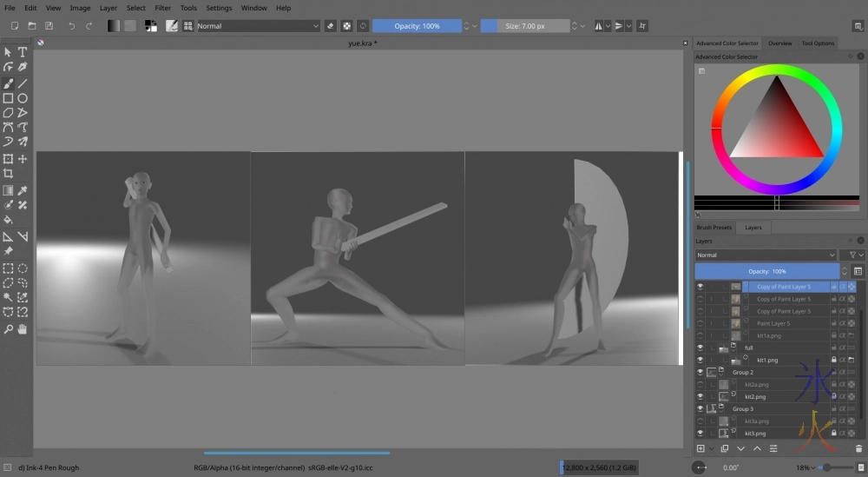Image resolution: width=868 pixels, height=477 pixels.
Task: Open the Filter menu
Action: pos(162,8)
